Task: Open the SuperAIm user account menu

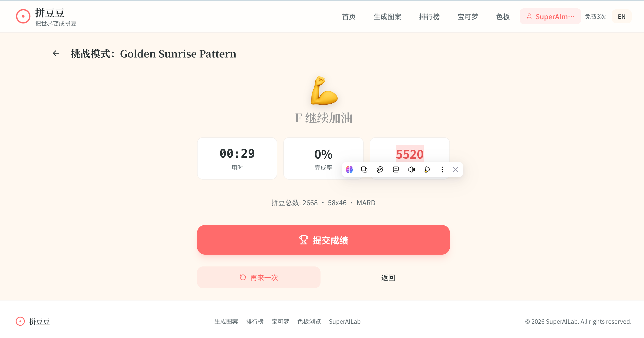Action: tap(550, 17)
